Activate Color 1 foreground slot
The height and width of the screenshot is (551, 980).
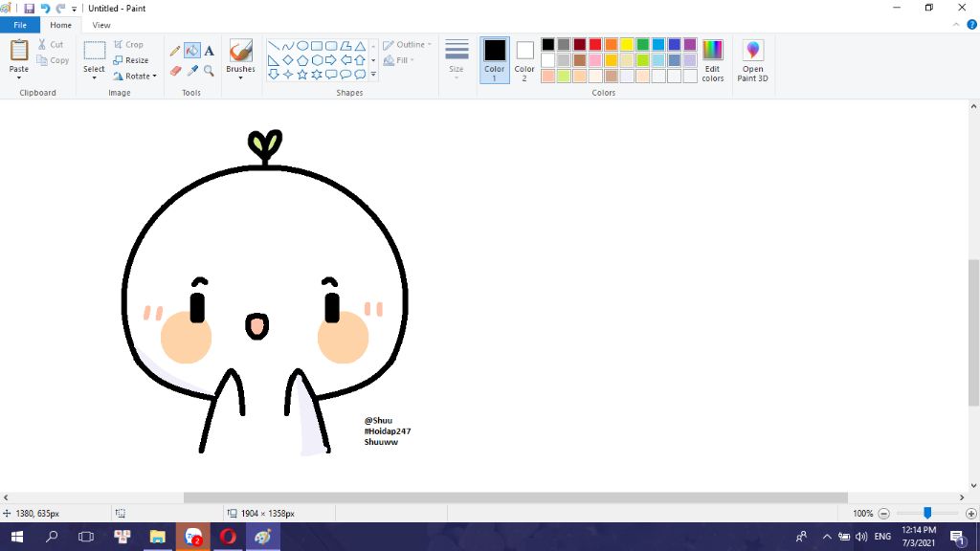pyautogui.click(x=495, y=60)
